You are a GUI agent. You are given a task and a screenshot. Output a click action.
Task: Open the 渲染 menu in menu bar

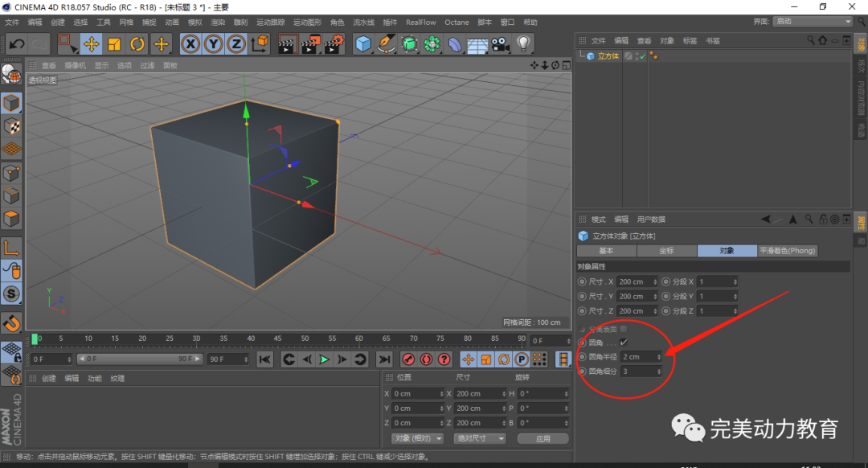coord(218,23)
